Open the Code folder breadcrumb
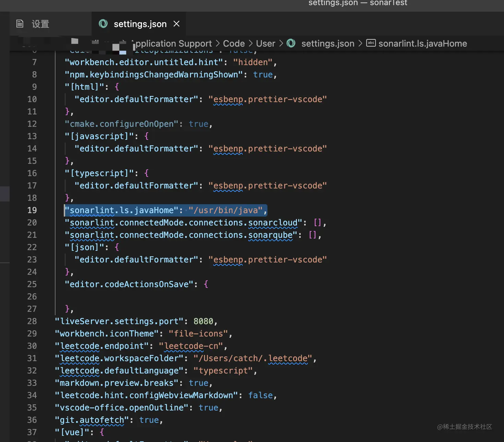This screenshot has height=442, width=504. [x=234, y=44]
